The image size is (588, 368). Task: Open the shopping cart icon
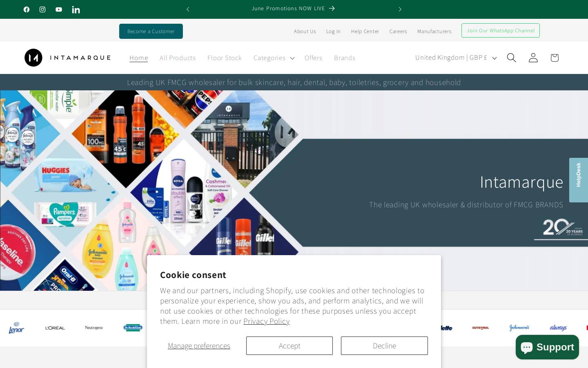(555, 58)
